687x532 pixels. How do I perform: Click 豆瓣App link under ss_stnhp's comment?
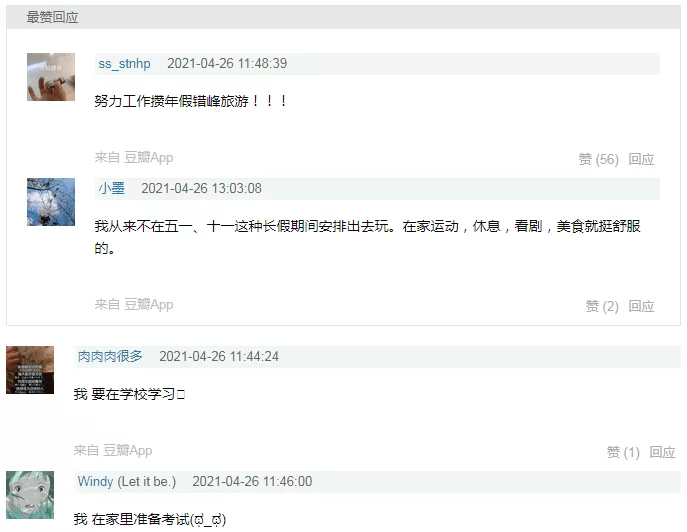click(x=149, y=157)
